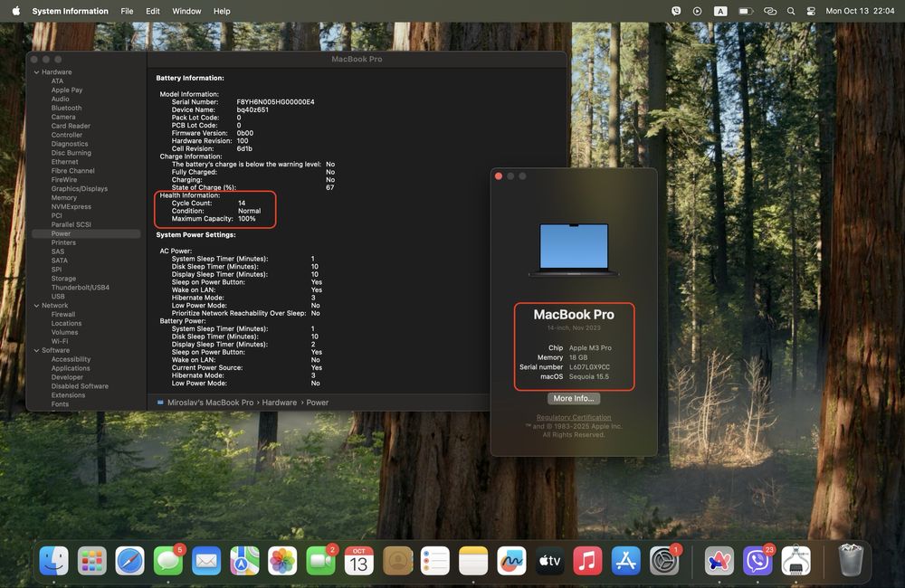Open Photos from the Dock

click(x=282, y=560)
